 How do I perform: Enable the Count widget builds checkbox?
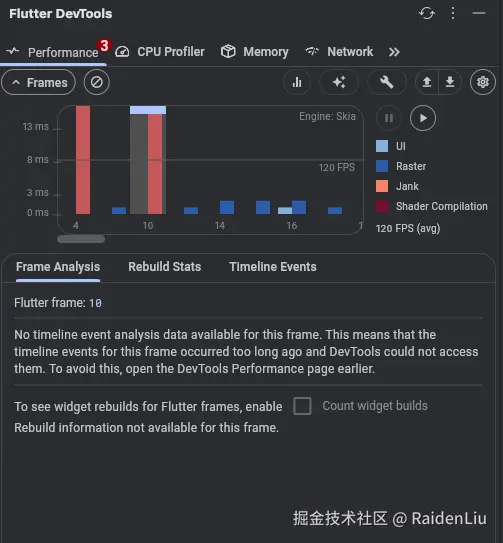click(x=302, y=406)
